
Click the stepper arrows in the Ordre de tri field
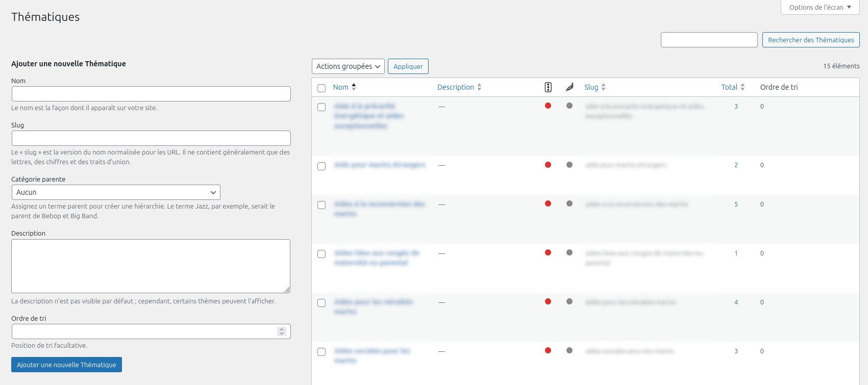coord(281,331)
